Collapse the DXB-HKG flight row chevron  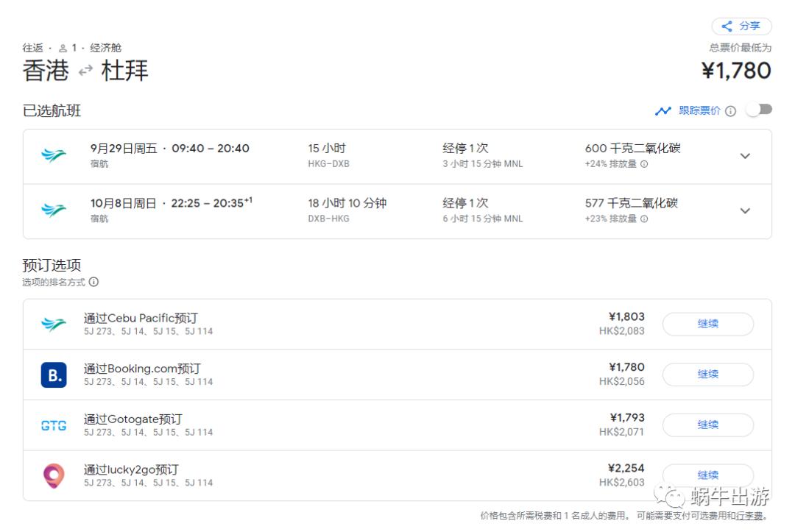point(745,211)
